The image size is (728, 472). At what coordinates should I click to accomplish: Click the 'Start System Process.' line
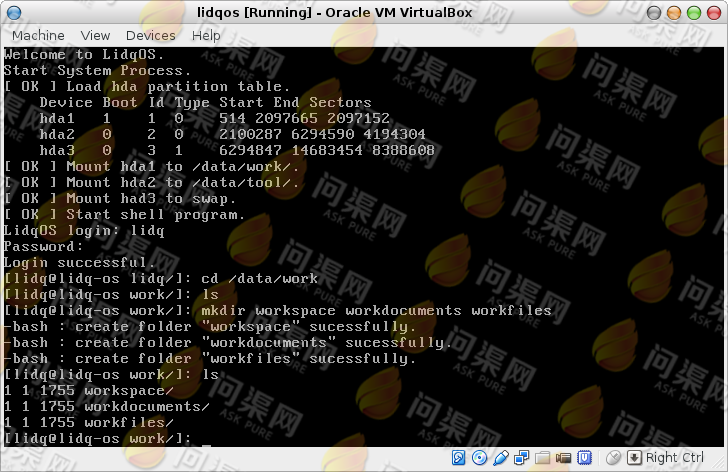(x=98, y=71)
